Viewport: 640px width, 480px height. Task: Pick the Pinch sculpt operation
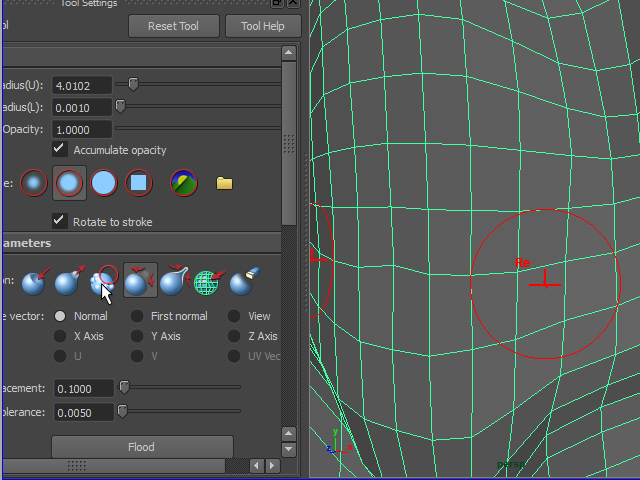pos(174,283)
